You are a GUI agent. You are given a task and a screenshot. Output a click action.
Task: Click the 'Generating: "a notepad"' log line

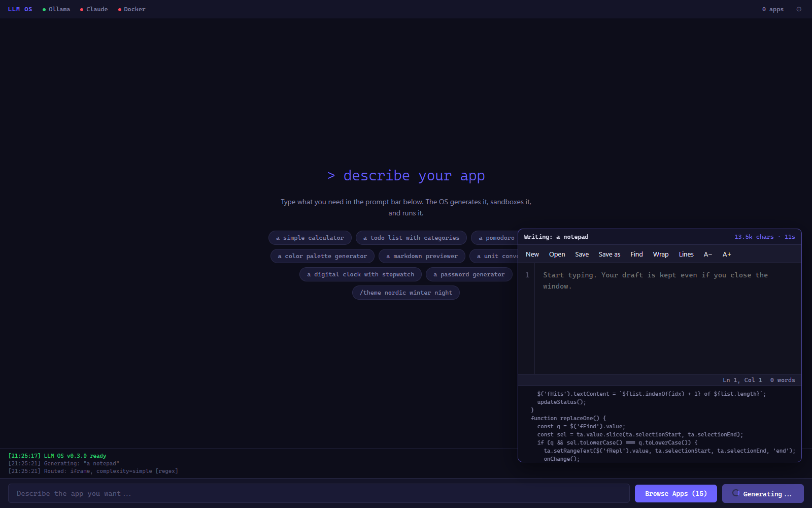point(64,463)
